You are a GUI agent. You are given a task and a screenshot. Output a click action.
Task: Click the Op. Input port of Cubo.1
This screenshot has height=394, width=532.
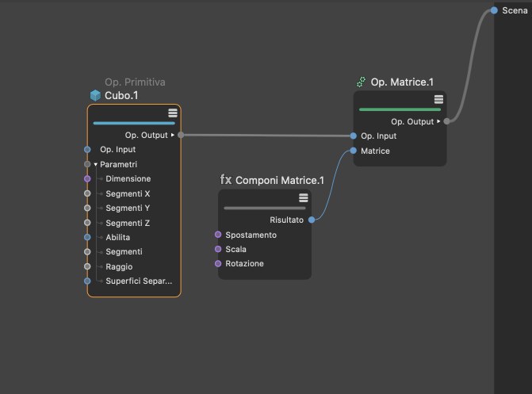(x=87, y=150)
